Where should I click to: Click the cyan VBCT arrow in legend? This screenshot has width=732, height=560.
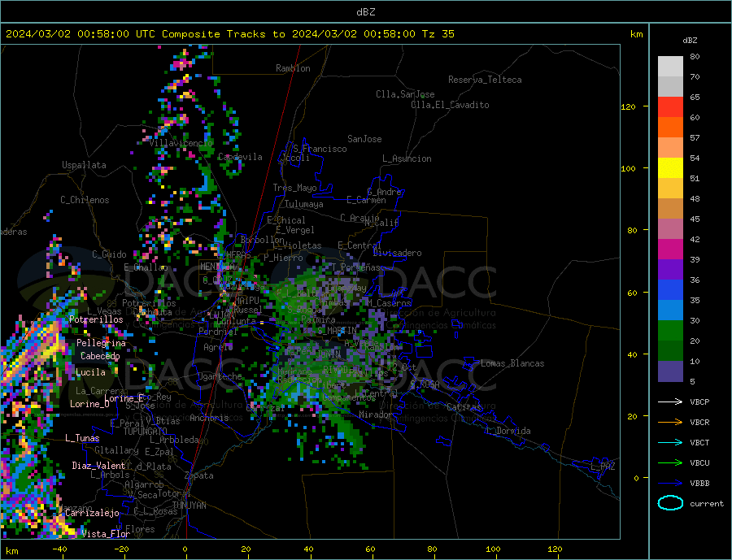tap(670, 442)
